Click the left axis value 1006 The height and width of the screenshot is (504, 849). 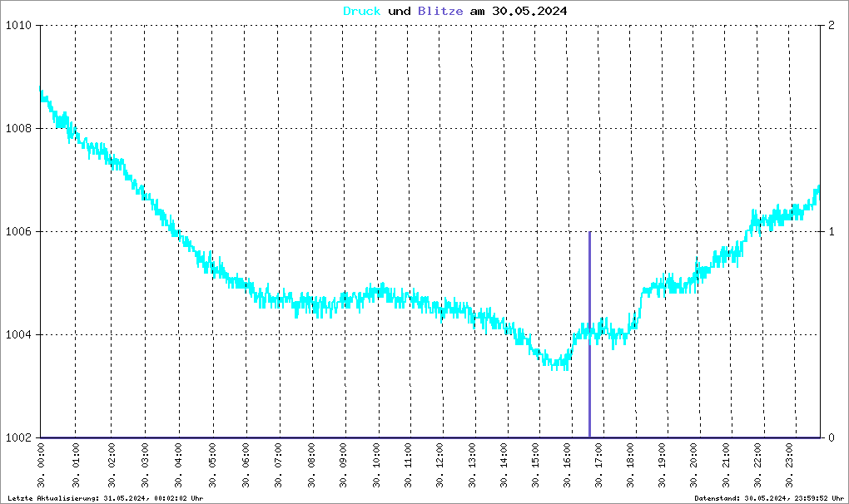pyautogui.click(x=18, y=231)
